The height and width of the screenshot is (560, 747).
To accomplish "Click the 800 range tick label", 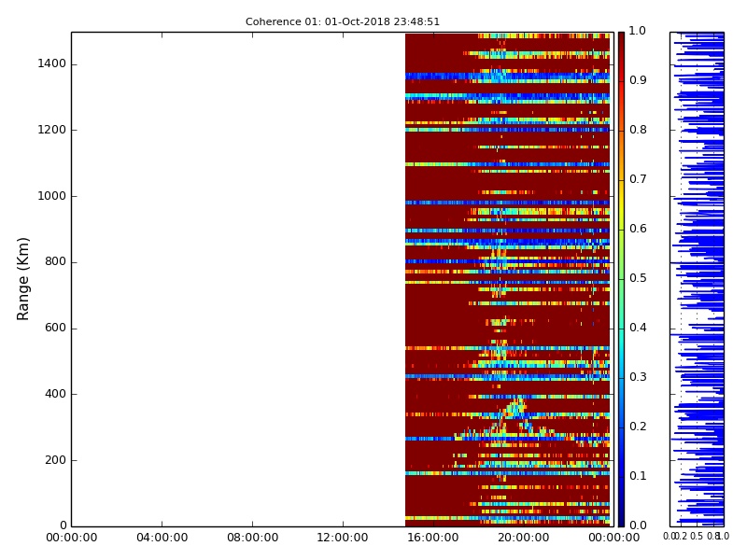I will 55,261.
